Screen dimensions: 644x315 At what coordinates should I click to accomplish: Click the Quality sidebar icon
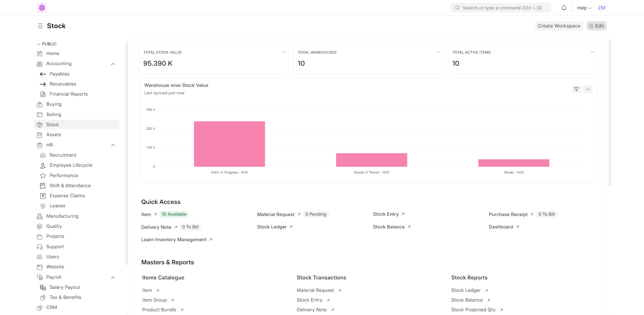[x=40, y=226]
